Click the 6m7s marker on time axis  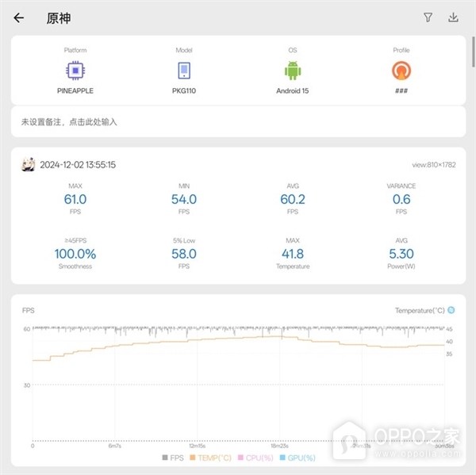click(115, 446)
